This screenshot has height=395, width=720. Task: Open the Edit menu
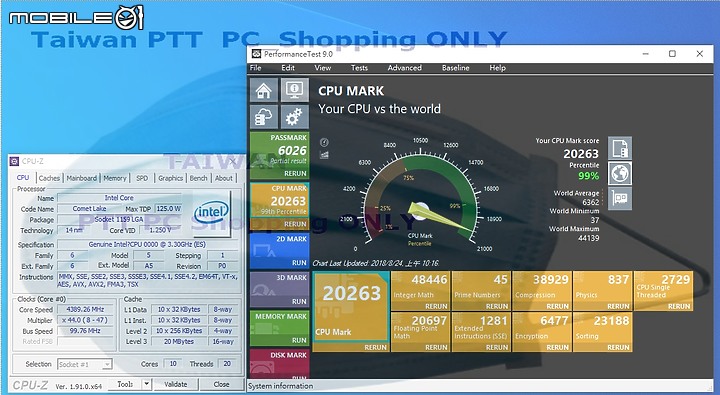point(288,68)
